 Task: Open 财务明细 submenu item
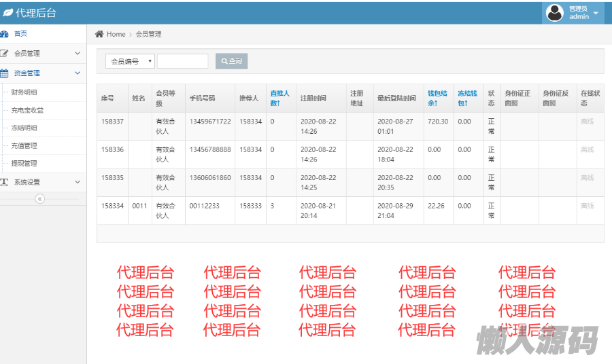point(24,92)
